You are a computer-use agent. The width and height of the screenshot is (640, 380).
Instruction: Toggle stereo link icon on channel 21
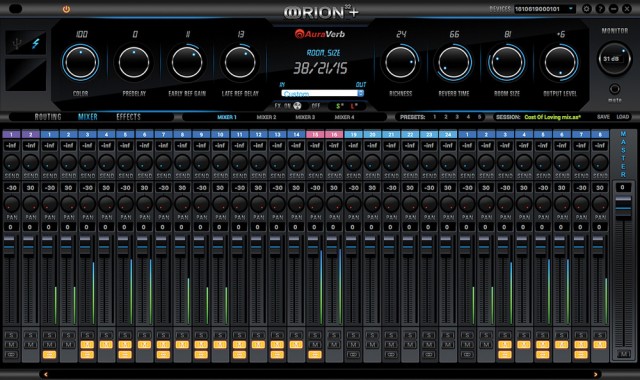(x=391, y=354)
